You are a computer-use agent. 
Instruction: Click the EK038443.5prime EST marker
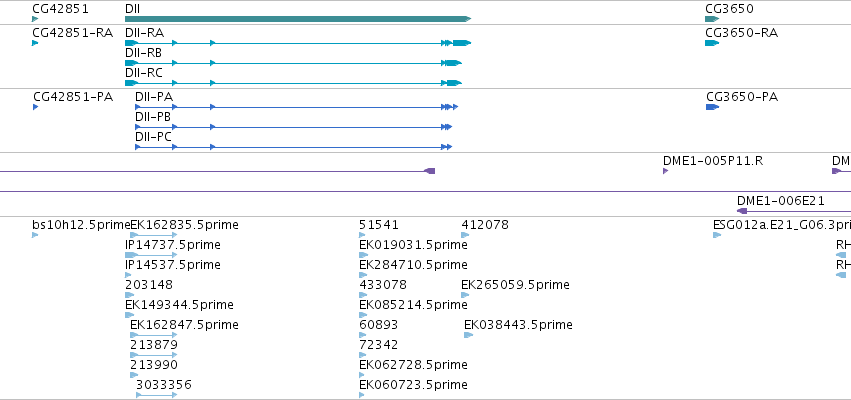point(468,335)
